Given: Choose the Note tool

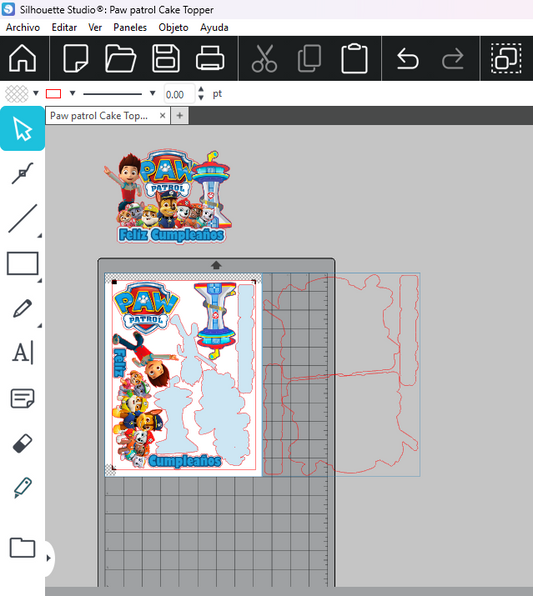Looking at the screenshot, I should click(x=22, y=398).
